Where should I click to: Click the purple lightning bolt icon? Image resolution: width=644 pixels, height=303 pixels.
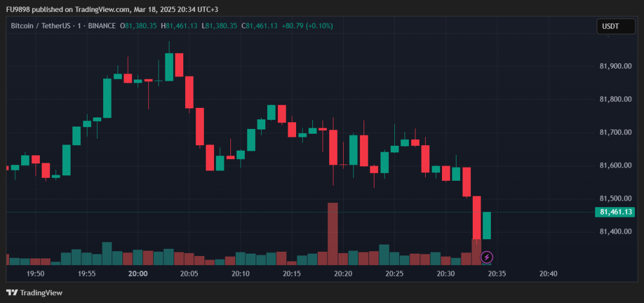487,257
